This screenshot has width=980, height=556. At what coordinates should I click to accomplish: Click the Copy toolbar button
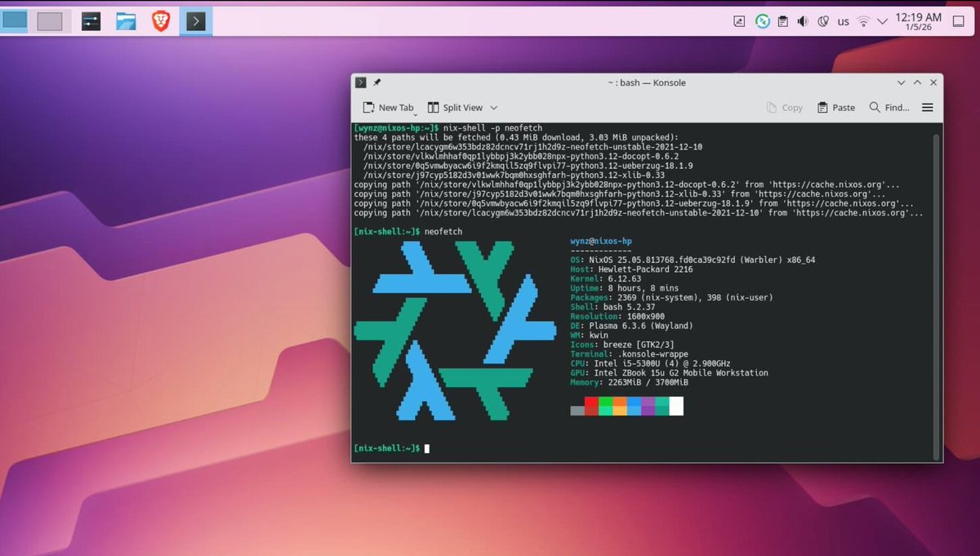[x=785, y=108]
